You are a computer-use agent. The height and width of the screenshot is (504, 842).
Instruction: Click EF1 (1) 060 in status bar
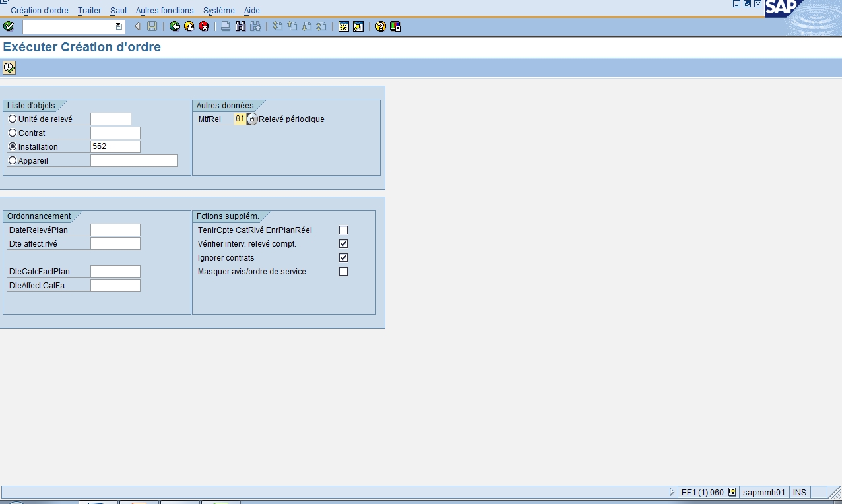pyautogui.click(x=703, y=492)
